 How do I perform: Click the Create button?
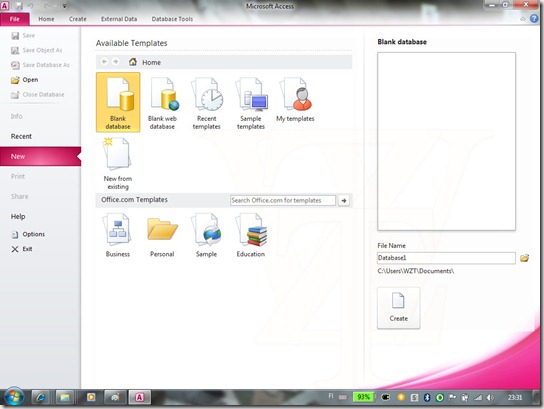[398, 308]
